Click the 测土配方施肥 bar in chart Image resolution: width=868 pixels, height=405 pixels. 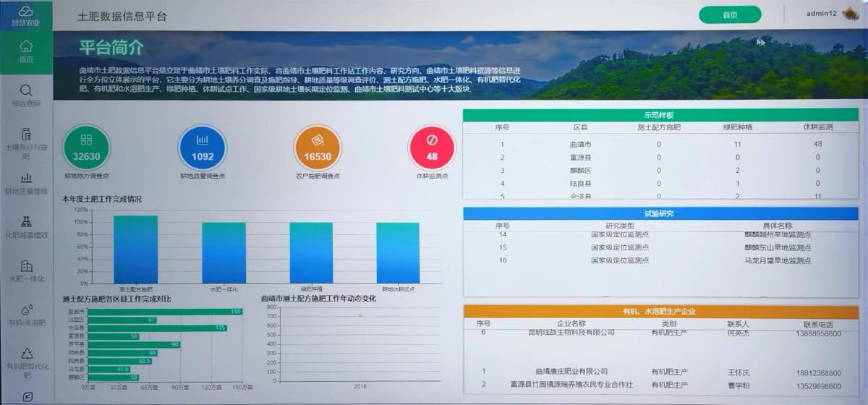(x=135, y=250)
